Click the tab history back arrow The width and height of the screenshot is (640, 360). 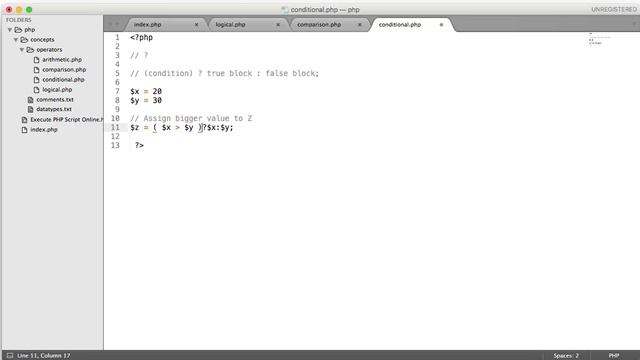pyautogui.click(x=110, y=24)
